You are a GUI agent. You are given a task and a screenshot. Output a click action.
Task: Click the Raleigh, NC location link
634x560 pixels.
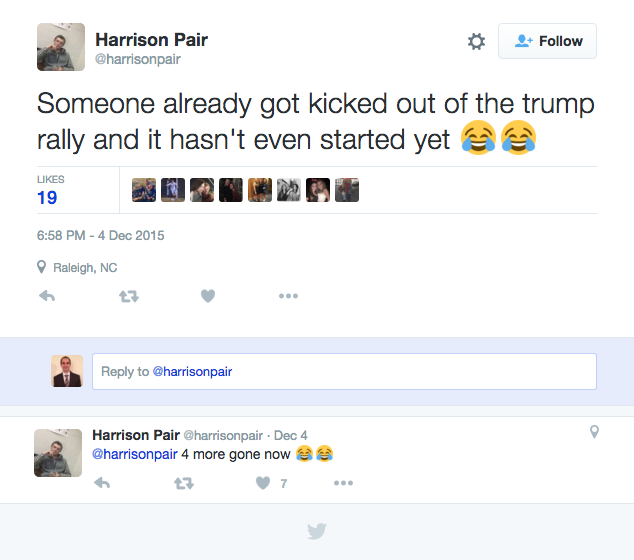click(x=85, y=267)
